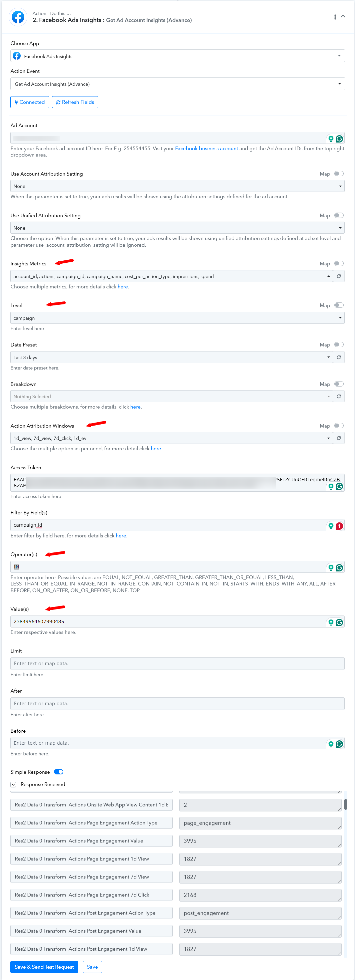Click the three-dot options menu icon

(335, 17)
